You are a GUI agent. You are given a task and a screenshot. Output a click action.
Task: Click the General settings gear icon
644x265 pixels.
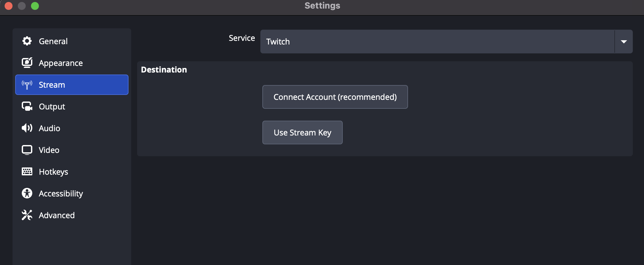[27, 41]
